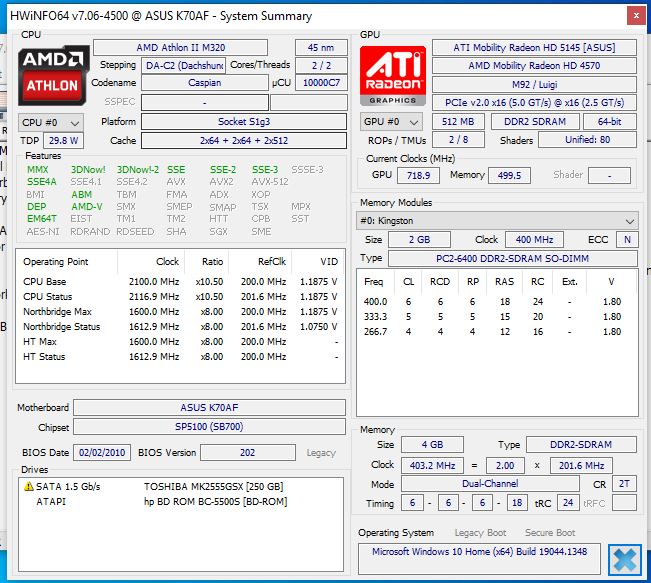Click the HT Max operating point row
This screenshot has height=583, width=651.
point(180,341)
